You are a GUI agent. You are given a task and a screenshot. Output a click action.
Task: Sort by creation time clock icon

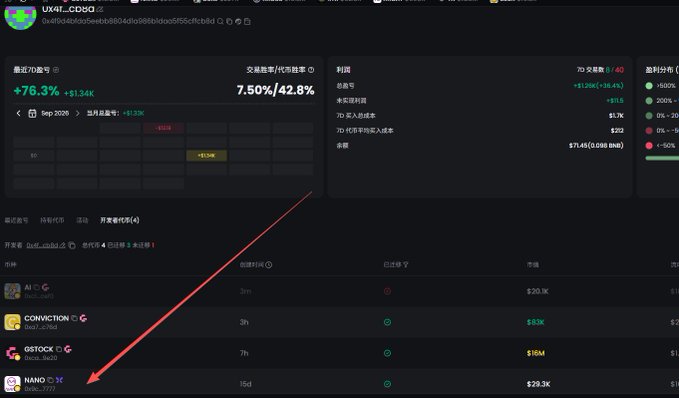pos(268,265)
